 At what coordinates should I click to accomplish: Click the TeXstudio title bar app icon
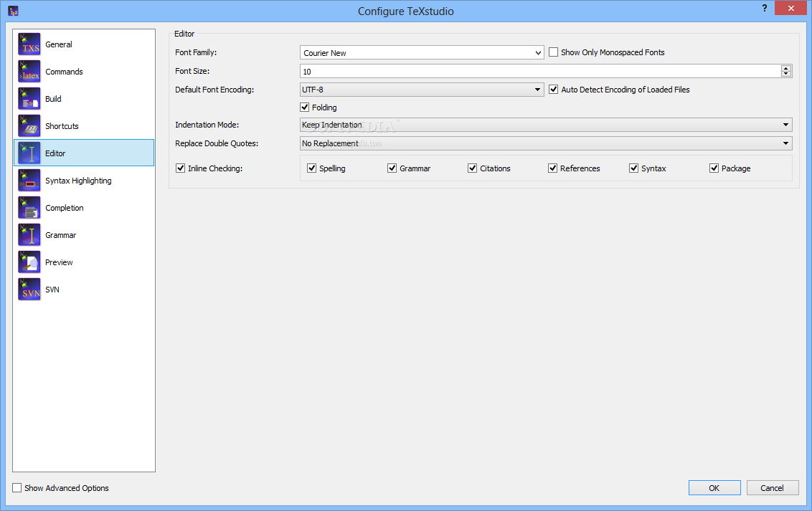[x=14, y=11]
